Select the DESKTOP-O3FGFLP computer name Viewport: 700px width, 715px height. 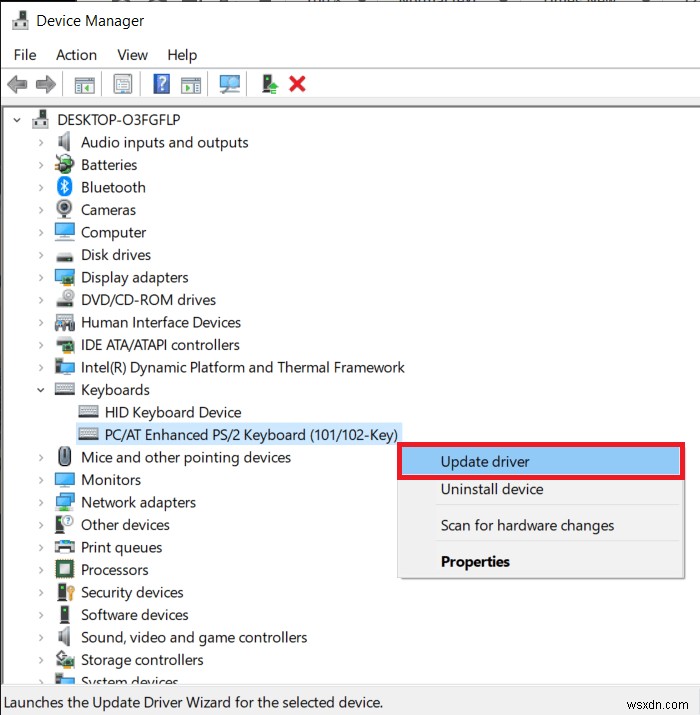tap(119, 119)
